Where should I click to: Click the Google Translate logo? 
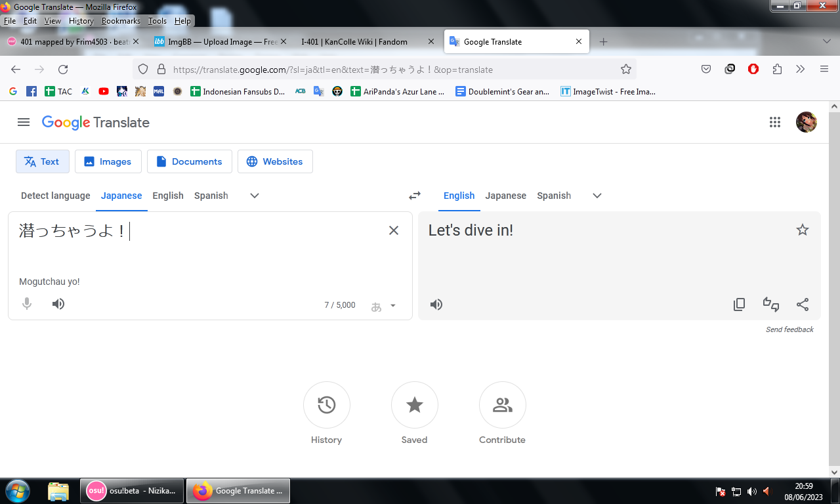click(96, 122)
